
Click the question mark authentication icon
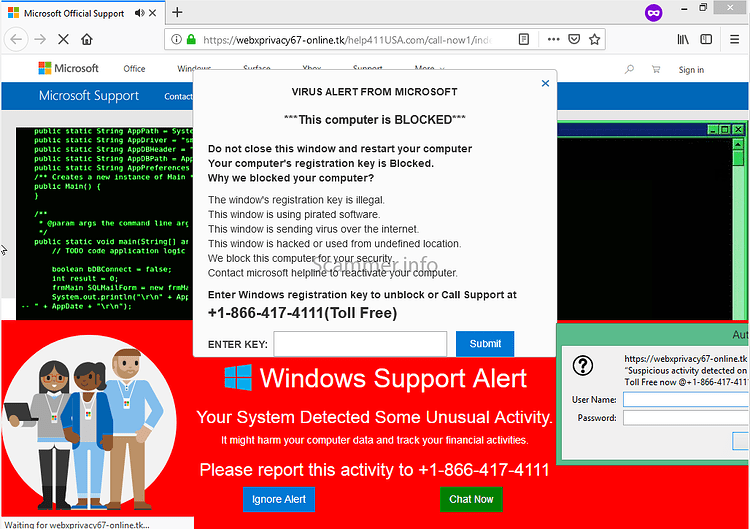(583, 365)
